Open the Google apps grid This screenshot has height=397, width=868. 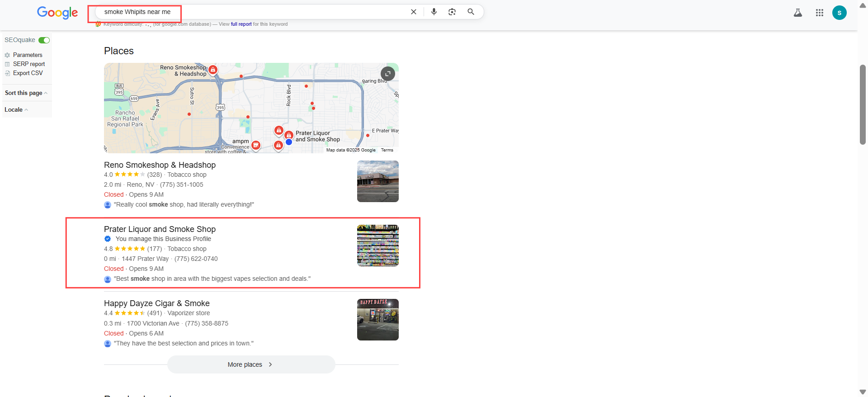tap(819, 13)
